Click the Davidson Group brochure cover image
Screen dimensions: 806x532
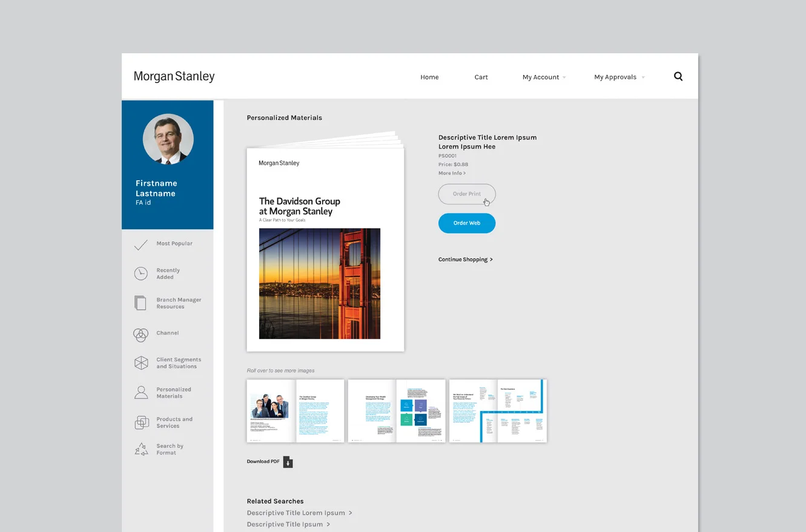(x=325, y=249)
